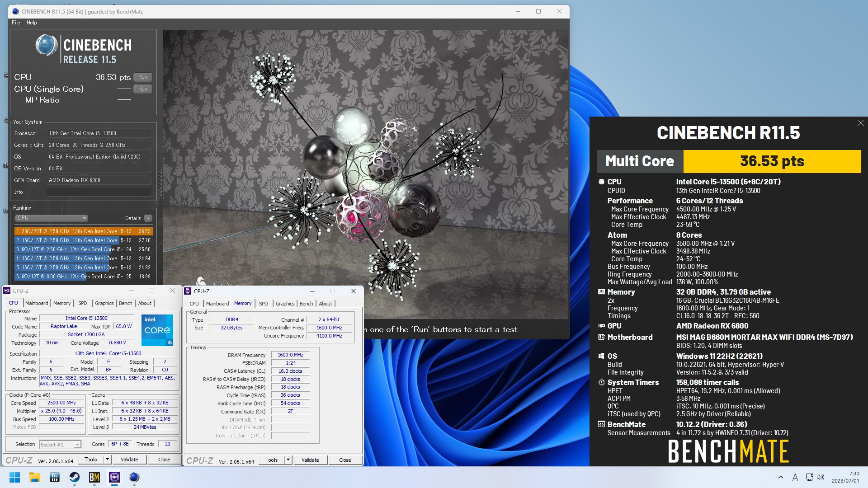This screenshot has width=868, height=488.
Task: Open the Socket #1 selection dropdown
Action: [60, 445]
